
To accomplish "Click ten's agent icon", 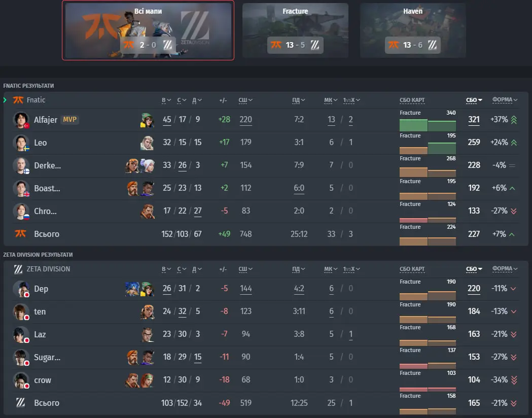I will tap(147, 311).
